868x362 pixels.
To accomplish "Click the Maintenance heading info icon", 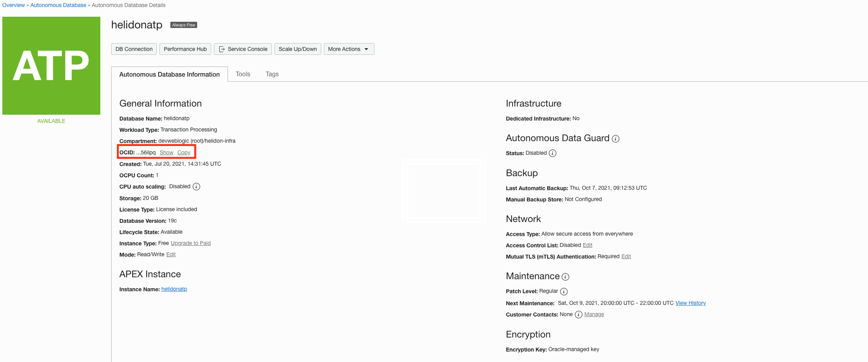I will pos(565,277).
